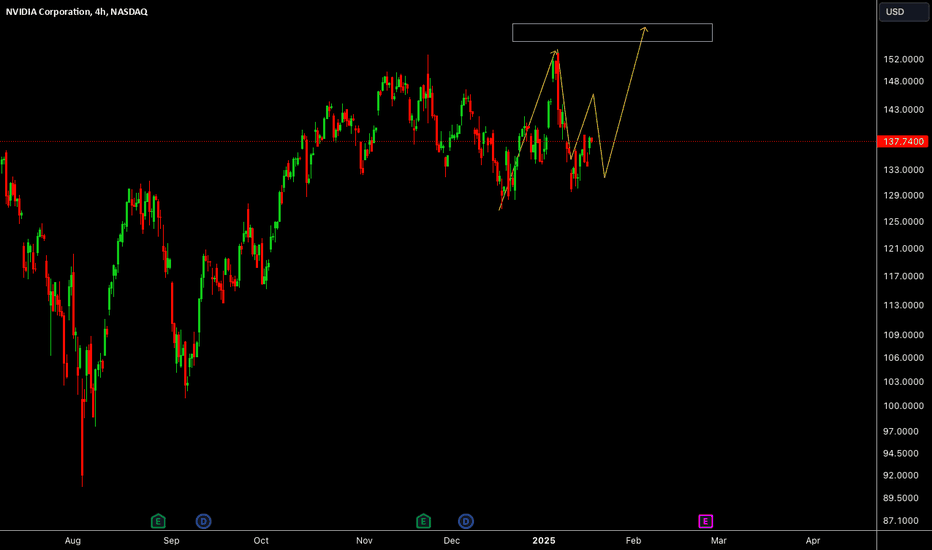Click the Feb label on time axis
This screenshot has height=550, width=932.
coord(634,540)
